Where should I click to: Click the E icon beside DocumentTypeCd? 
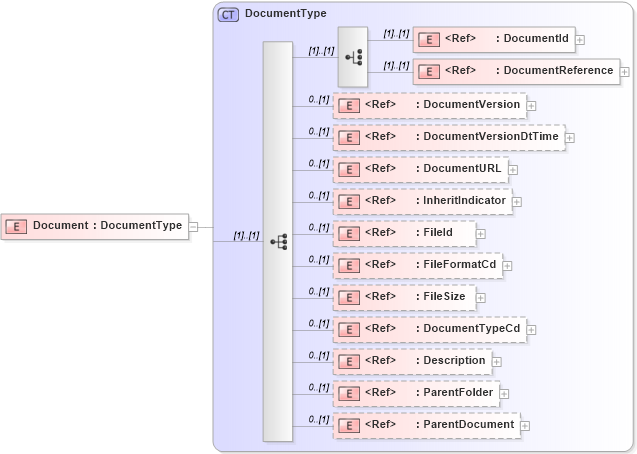(349, 330)
